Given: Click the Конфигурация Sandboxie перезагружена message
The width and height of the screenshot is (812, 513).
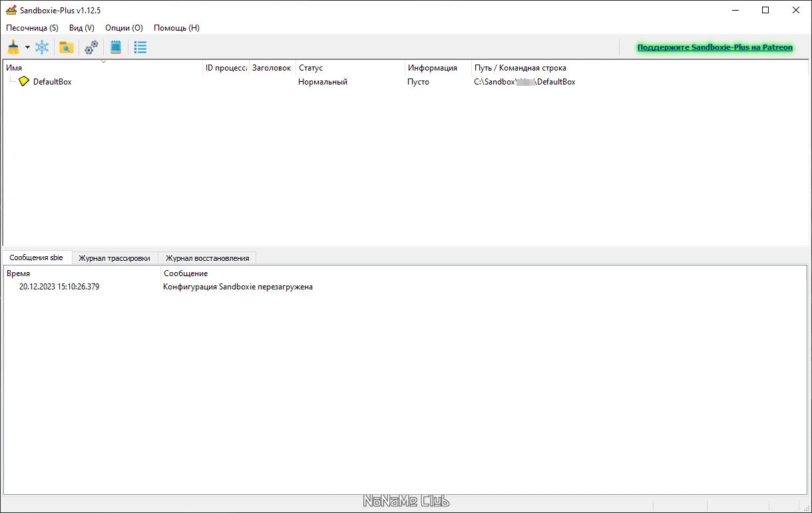Looking at the screenshot, I should click(x=238, y=287).
